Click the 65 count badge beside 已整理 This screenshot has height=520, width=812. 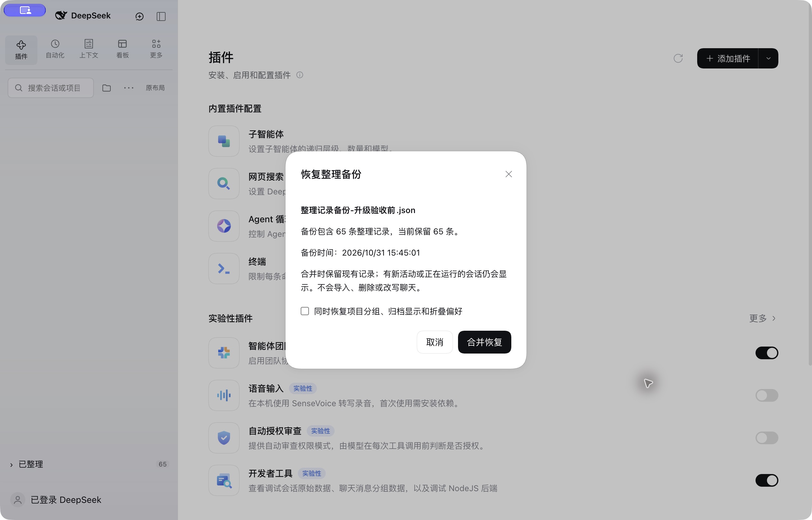tap(162, 464)
